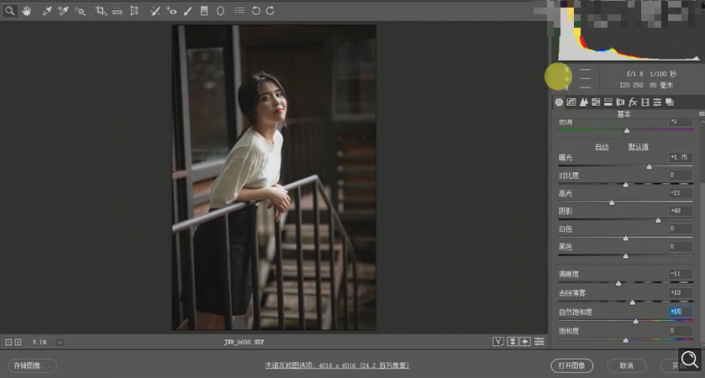Select the Transform tool
Screen dimensions: 705x378
[x=134, y=11]
